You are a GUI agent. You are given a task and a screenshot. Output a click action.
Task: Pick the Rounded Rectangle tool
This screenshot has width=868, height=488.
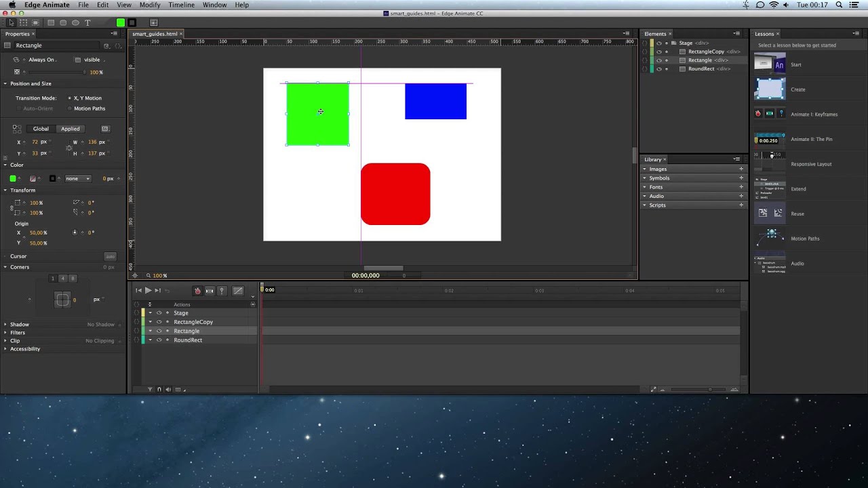[x=63, y=22]
